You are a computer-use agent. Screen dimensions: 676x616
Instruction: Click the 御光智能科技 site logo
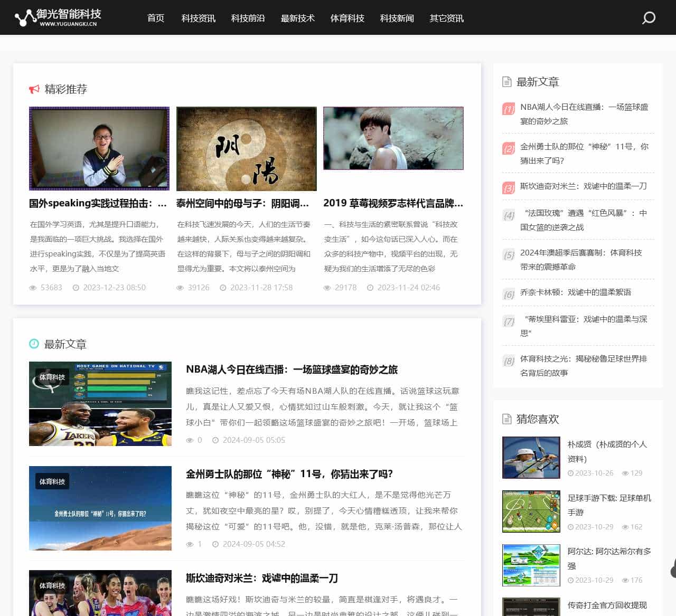58,17
